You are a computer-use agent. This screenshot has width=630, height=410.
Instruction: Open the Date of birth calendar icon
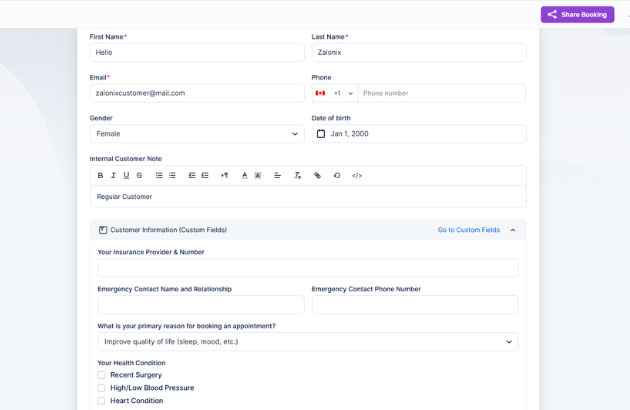tap(321, 133)
